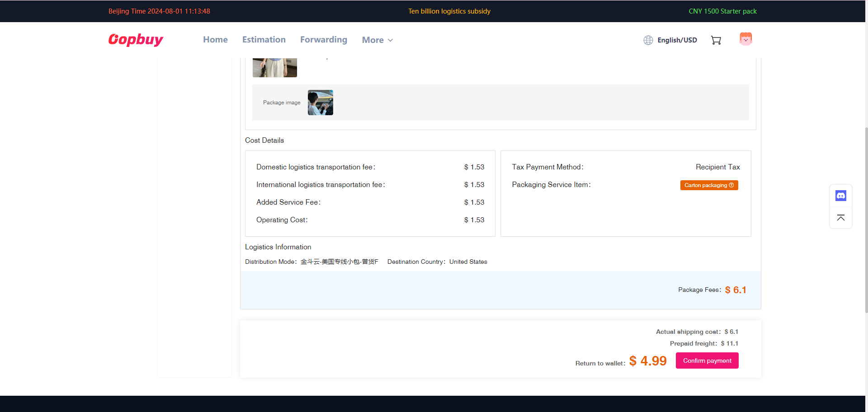Open the Estimation page
The height and width of the screenshot is (412, 868).
pos(264,40)
